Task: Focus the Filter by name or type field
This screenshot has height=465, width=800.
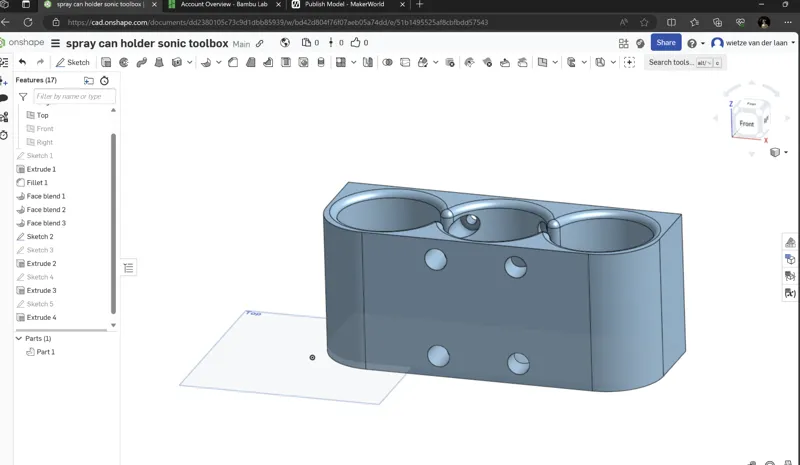Action: point(74,96)
